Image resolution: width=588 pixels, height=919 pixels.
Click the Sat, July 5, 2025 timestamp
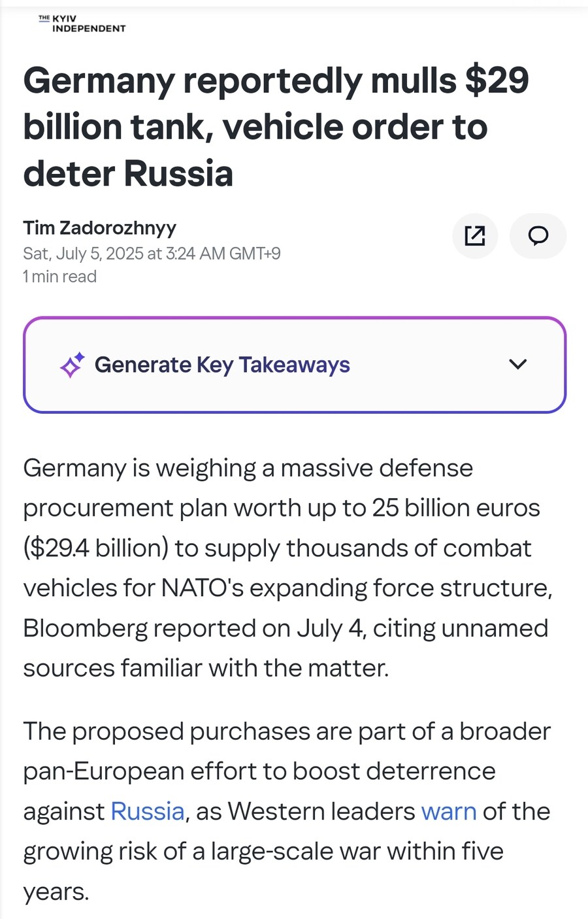click(152, 254)
